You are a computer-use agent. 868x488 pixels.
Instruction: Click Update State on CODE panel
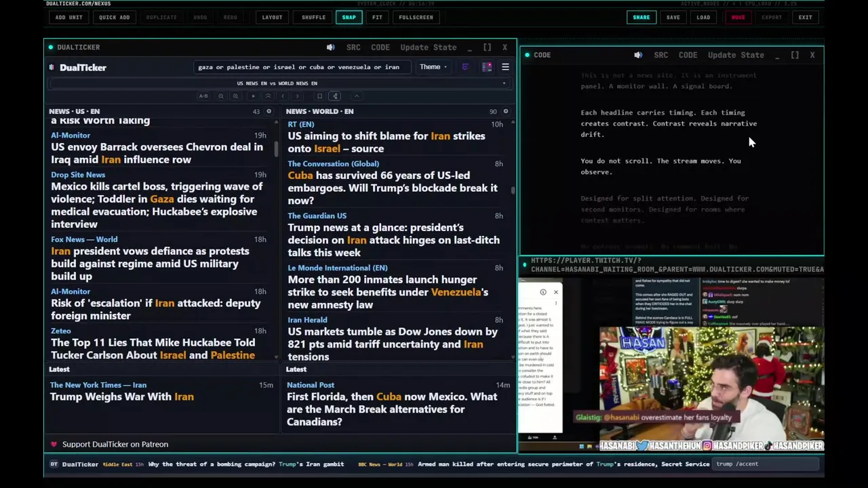[x=736, y=55]
